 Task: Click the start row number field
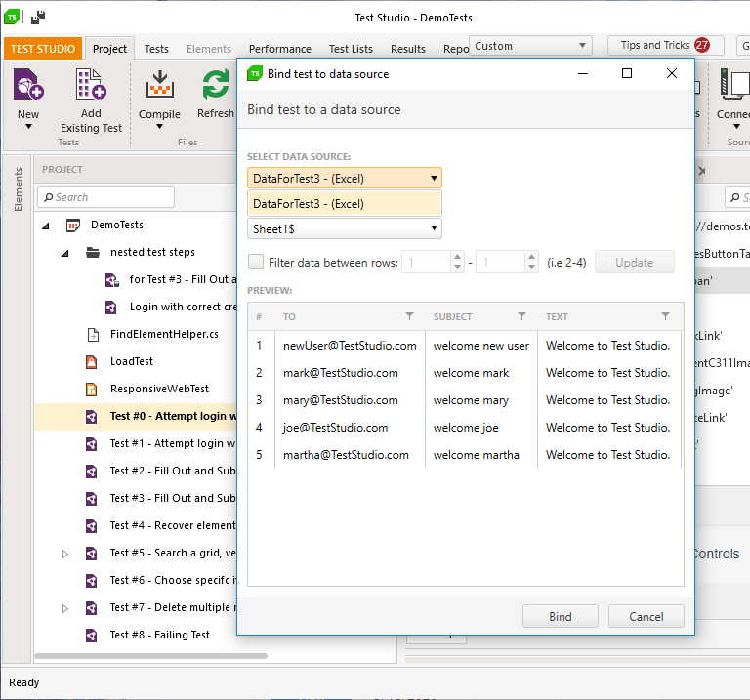(427, 262)
